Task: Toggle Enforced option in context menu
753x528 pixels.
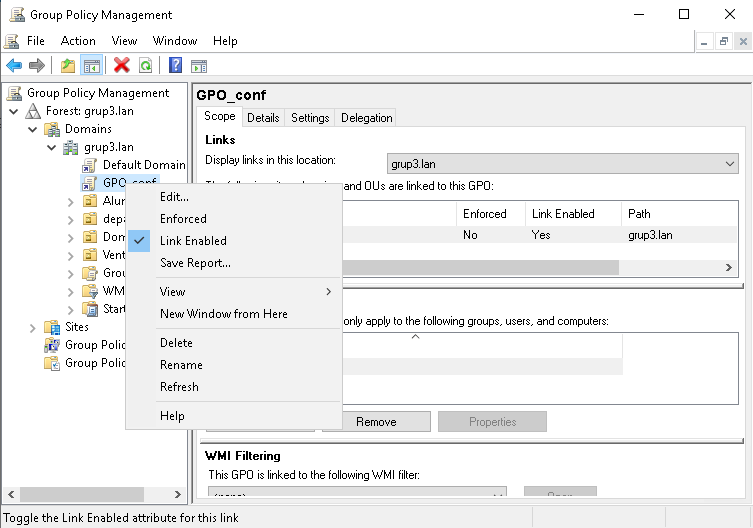Action: pyautogui.click(x=183, y=219)
